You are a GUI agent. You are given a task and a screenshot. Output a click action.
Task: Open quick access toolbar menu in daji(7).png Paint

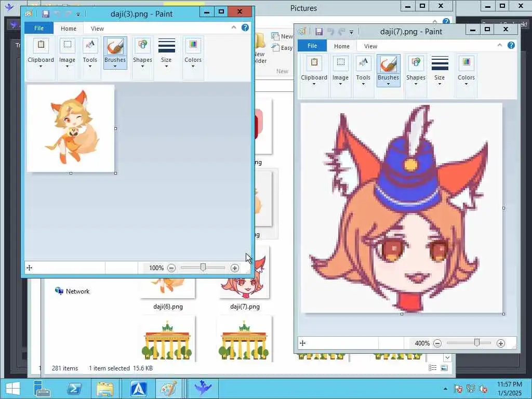click(352, 32)
